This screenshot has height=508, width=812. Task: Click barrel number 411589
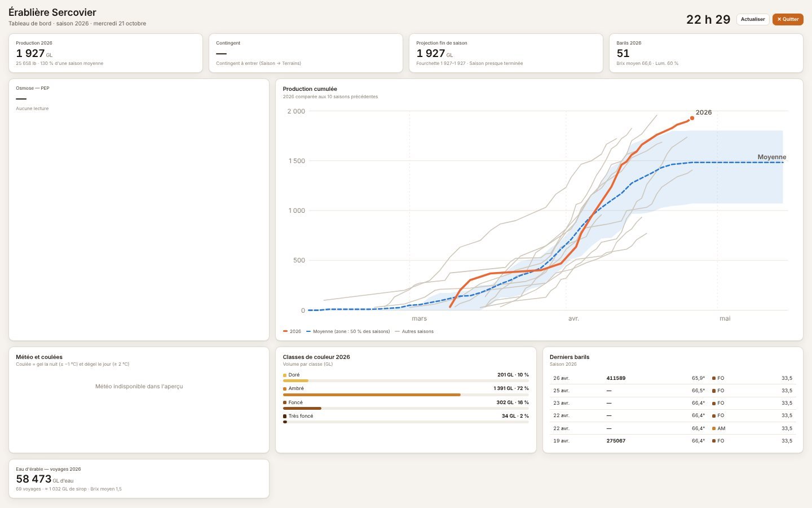[616, 378]
